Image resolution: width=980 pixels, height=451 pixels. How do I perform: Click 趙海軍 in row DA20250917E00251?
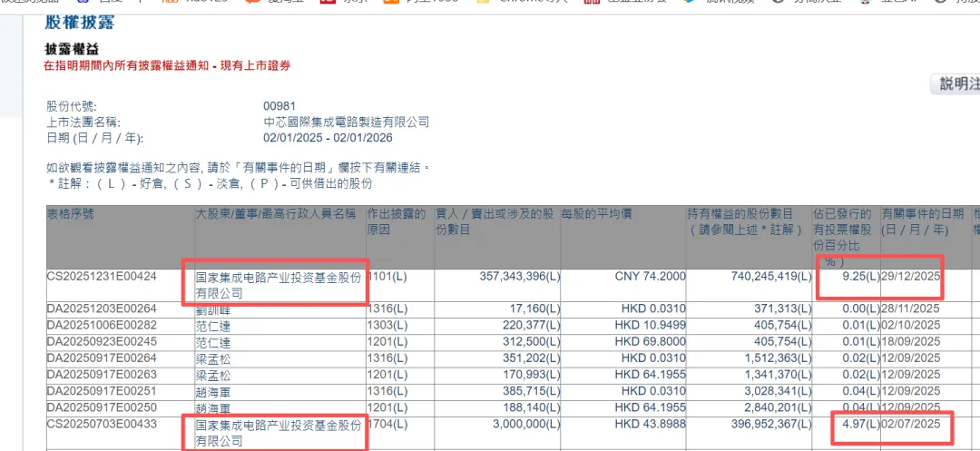point(212,392)
